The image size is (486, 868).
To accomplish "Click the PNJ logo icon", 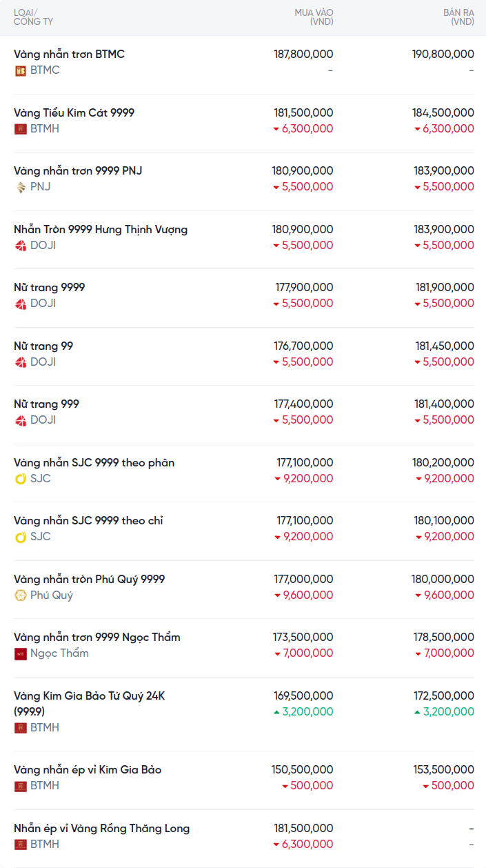I will [21, 187].
